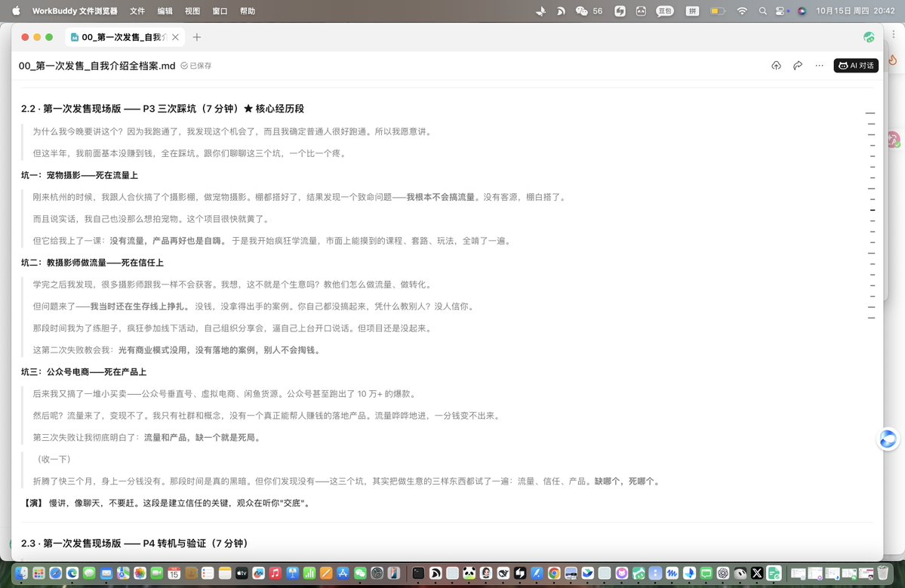Viewport: 905px width, 588px height.
Task: Click the green WorkBuddy avatar icon
Action: 869,38
